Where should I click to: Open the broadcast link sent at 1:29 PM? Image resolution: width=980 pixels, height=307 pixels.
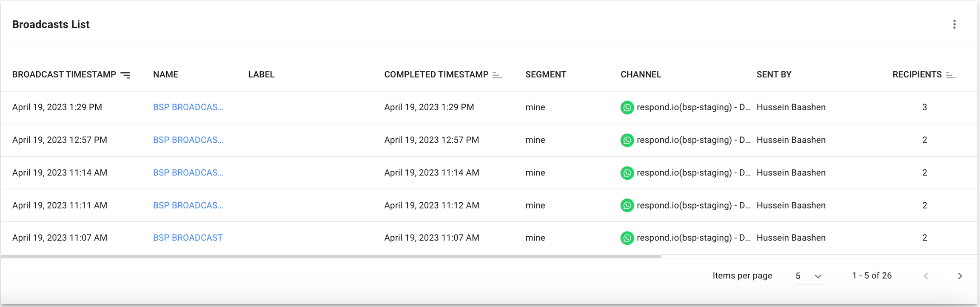(188, 107)
